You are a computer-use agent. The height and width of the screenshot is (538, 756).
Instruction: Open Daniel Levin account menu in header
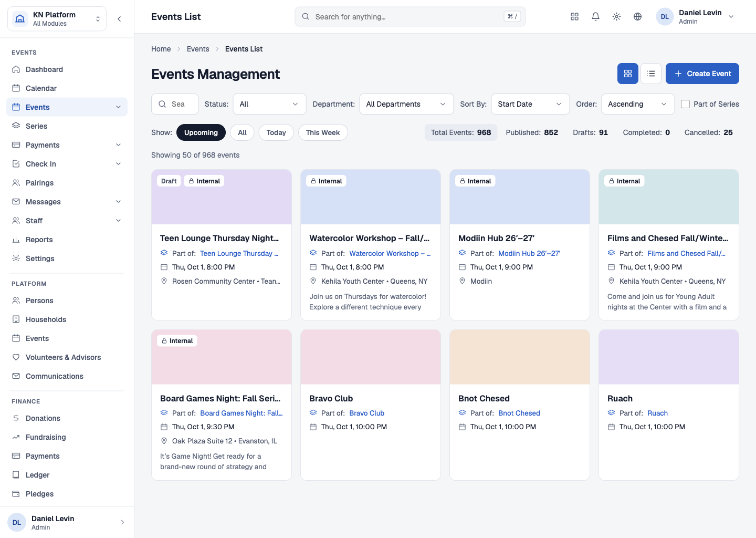click(696, 17)
